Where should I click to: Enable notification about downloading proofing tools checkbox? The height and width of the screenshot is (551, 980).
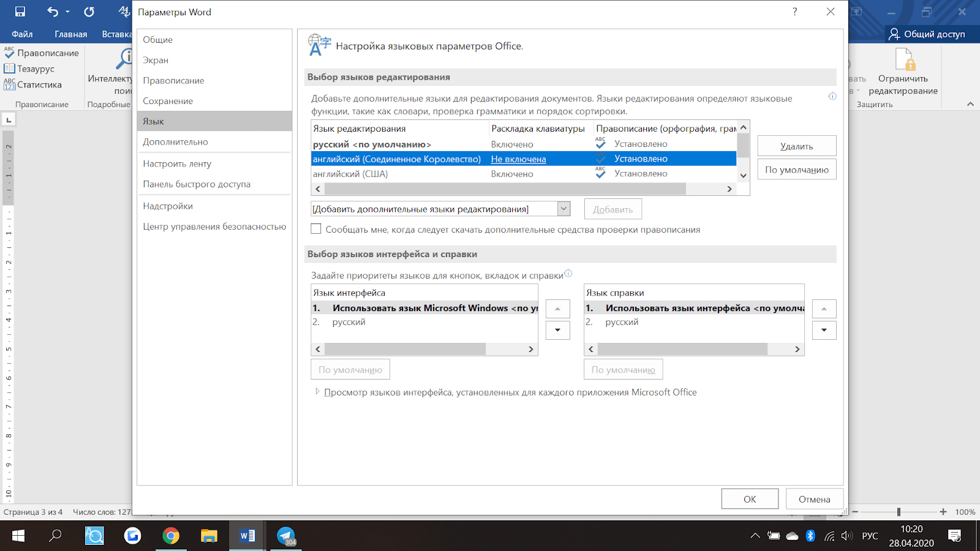316,229
